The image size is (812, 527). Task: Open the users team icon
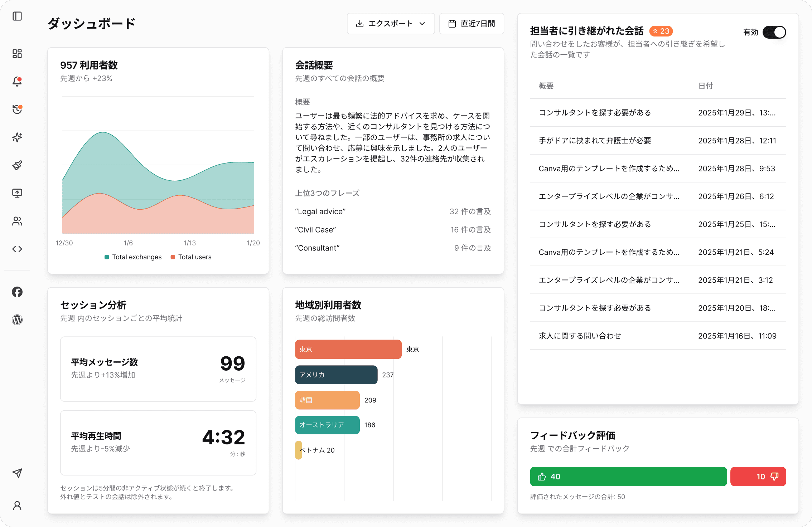coord(17,221)
